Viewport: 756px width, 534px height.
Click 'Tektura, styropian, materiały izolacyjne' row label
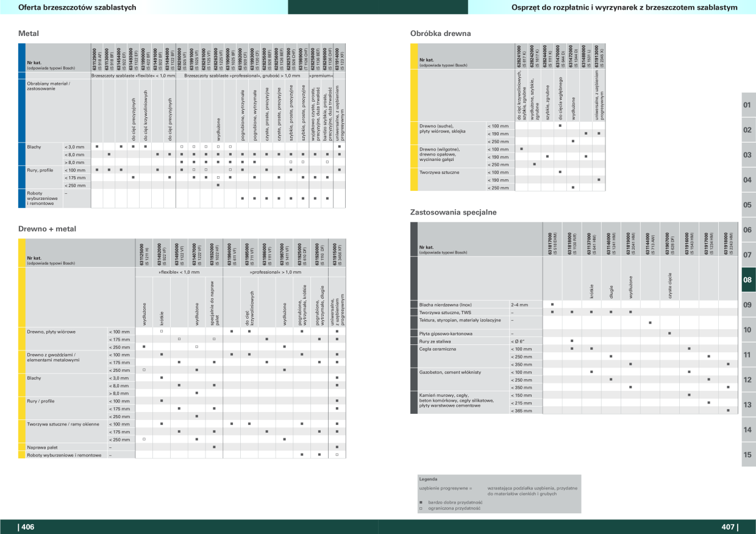tap(460, 319)
